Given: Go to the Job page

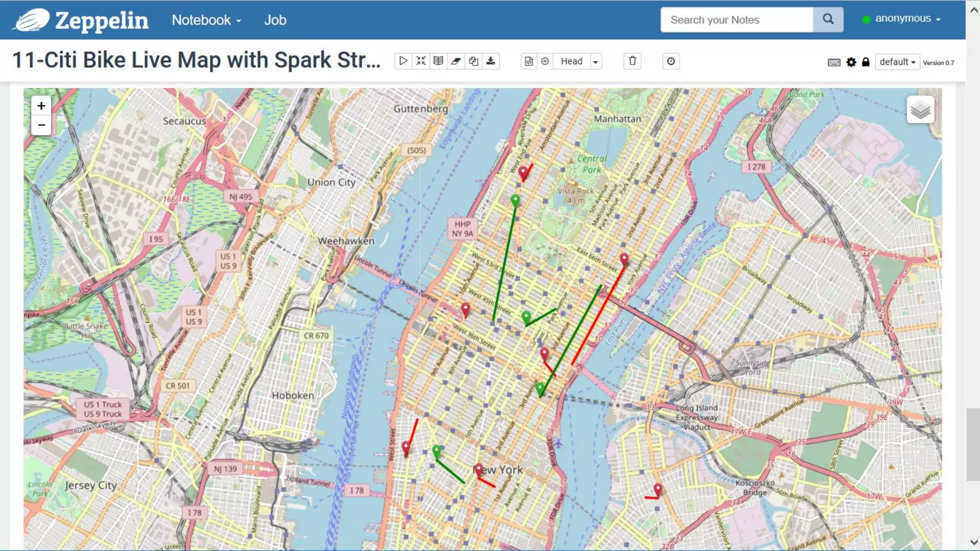Looking at the screenshot, I should [x=275, y=20].
